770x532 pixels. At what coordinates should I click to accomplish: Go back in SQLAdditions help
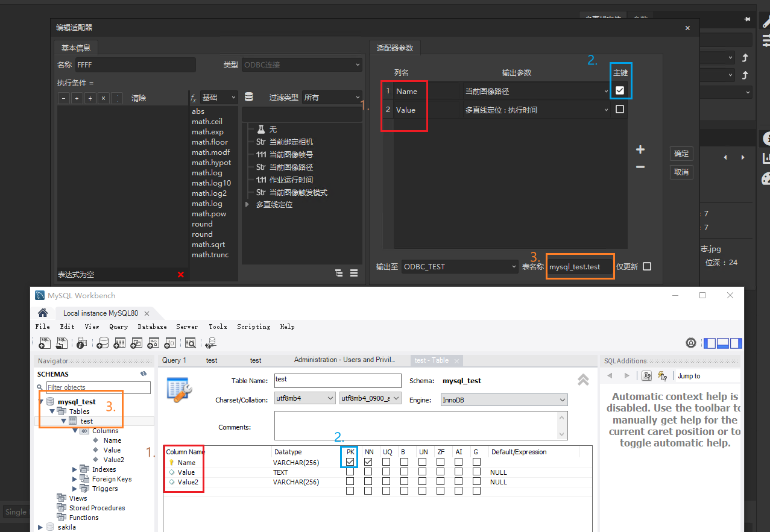[610, 375]
